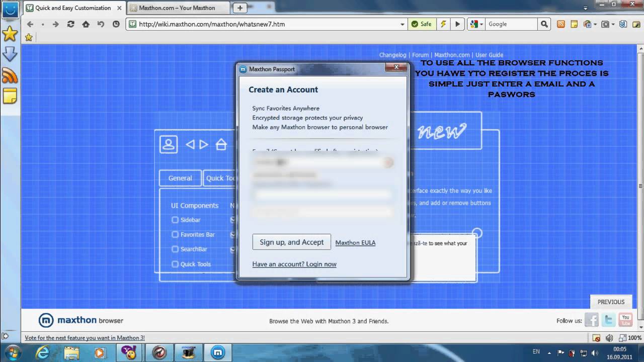Click the undo closed tab icon

[101, 24]
